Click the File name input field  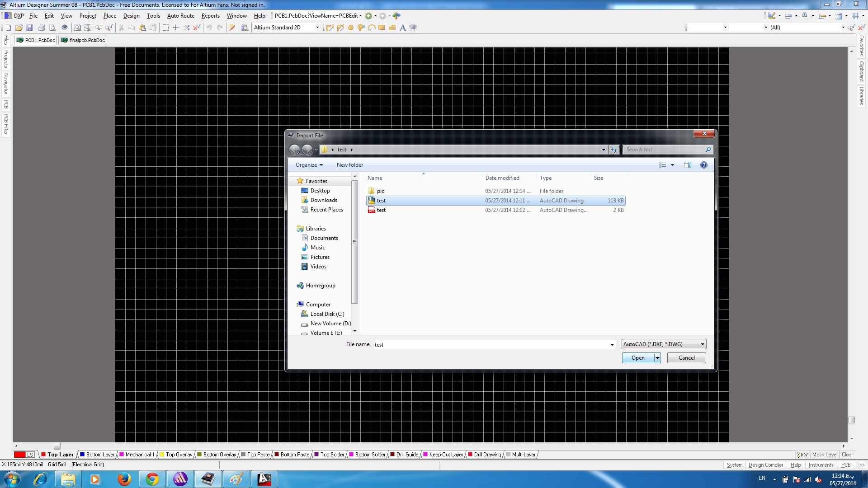491,344
